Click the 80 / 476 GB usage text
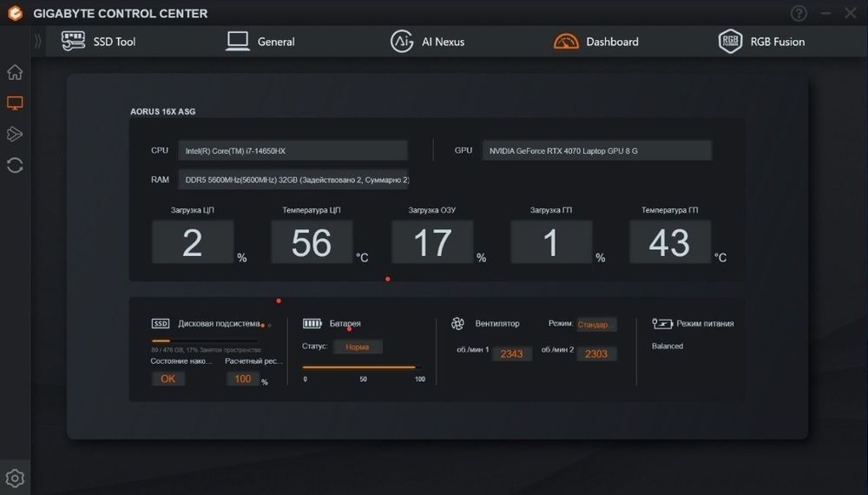 pyautogui.click(x=206, y=350)
